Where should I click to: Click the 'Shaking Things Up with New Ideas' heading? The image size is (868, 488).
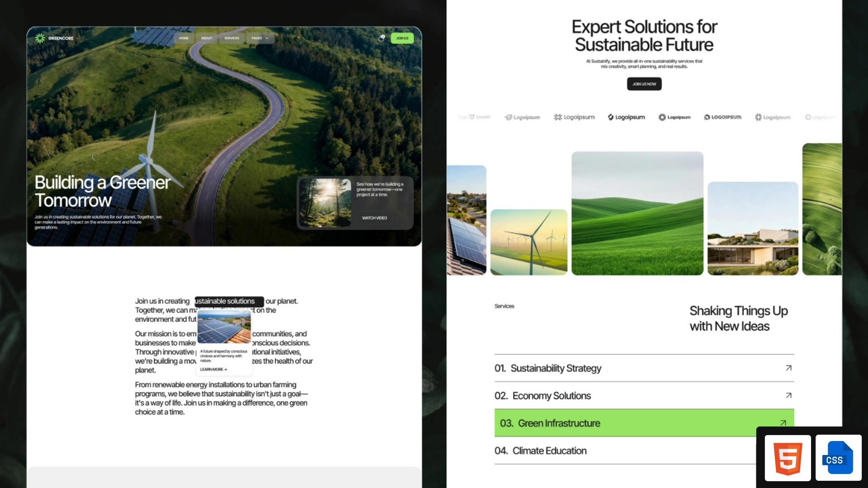pos(739,319)
